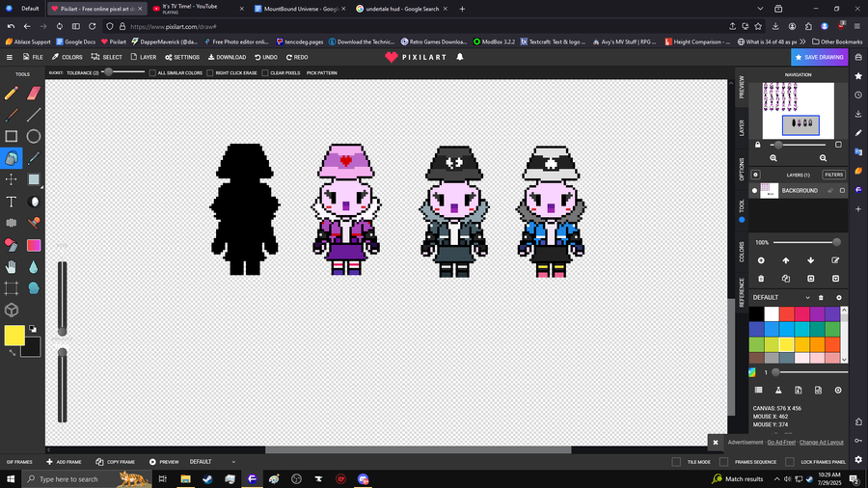Select the Text tool

[x=11, y=202]
